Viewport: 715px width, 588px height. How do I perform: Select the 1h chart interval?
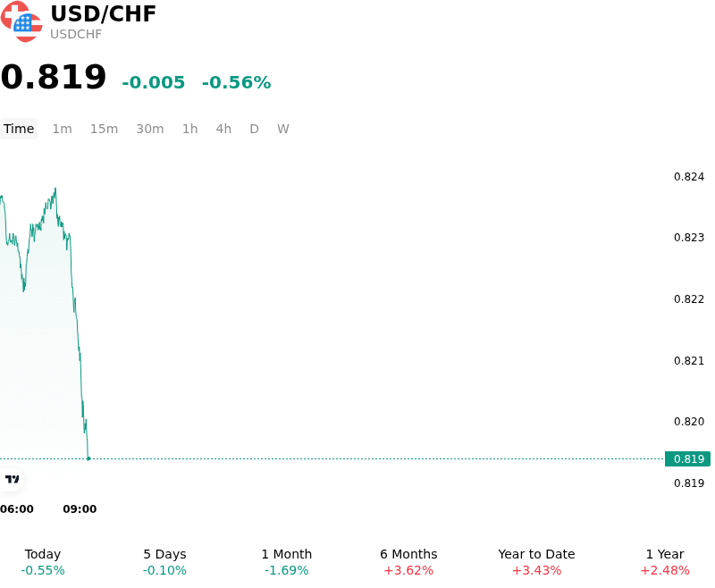pos(190,129)
